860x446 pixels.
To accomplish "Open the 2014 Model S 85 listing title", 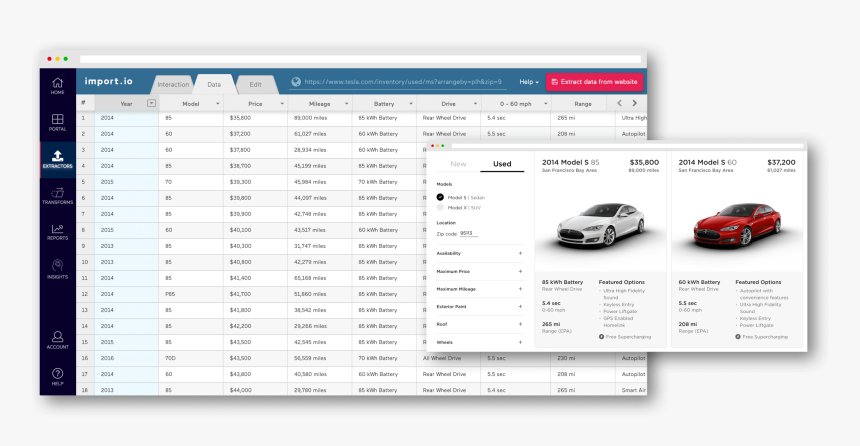I will coord(570,162).
